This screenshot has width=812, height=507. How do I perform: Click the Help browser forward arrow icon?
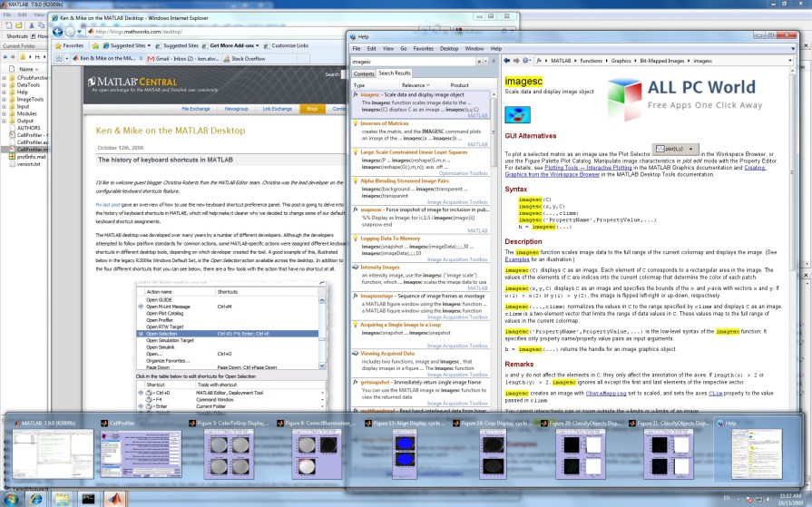point(516,61)
